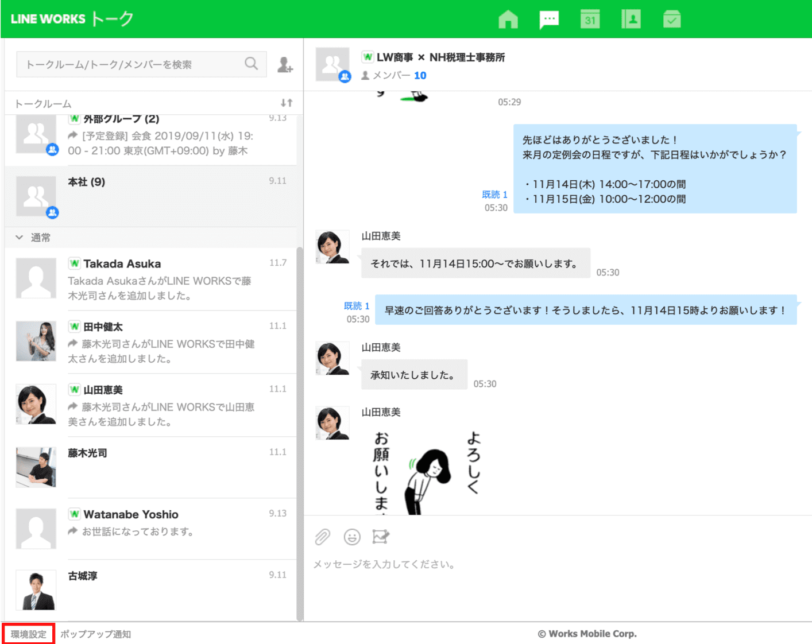The height and width of the screenshot is (644, 812).
Task: Open the Talk chat bubble icon
Action: point(549,19)
